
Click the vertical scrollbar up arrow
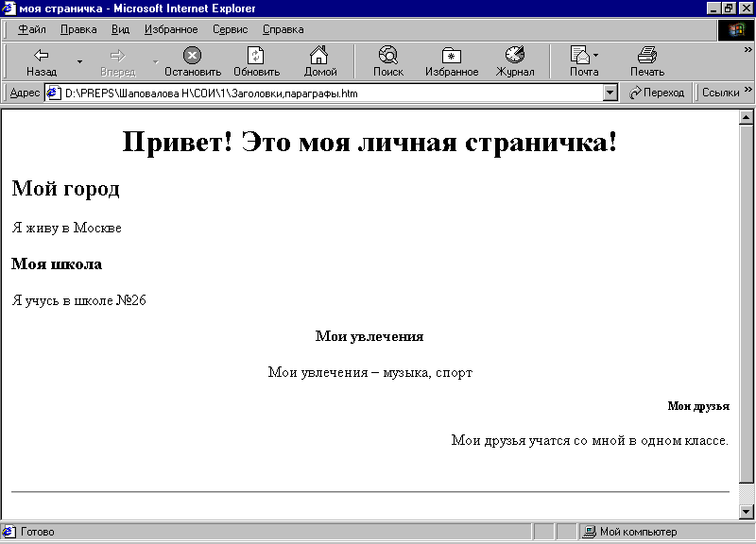click(746, 117)
